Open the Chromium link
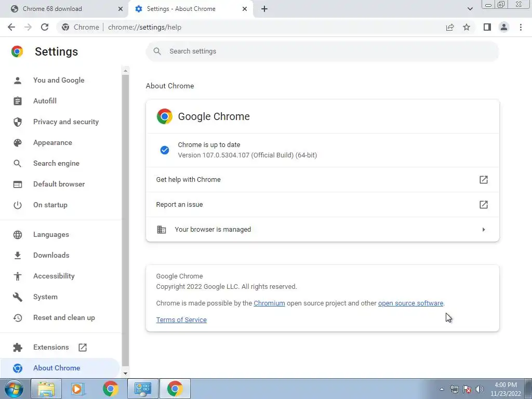This screenshot has height=399, width=532. pyautogui.click(x=270, y=303)
